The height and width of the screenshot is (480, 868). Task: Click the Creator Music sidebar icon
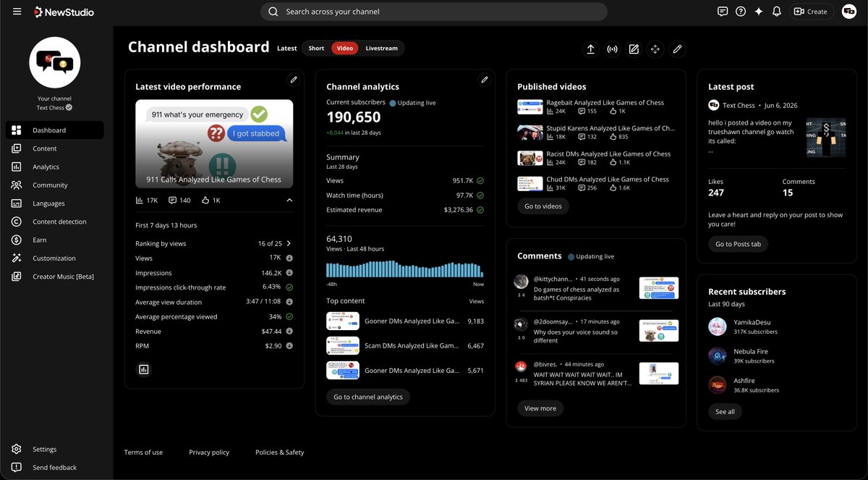(x=17, y=277)
